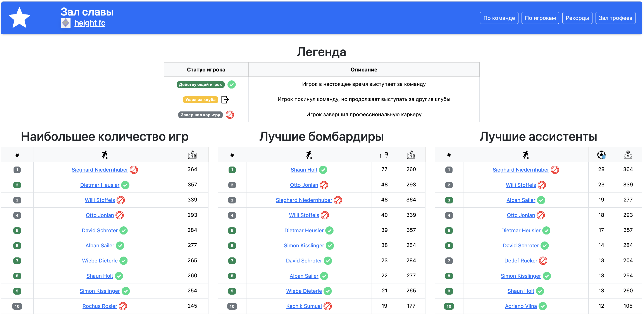Open the height fc team link
This screenshot has height=316, width=644.
[90, 23]
